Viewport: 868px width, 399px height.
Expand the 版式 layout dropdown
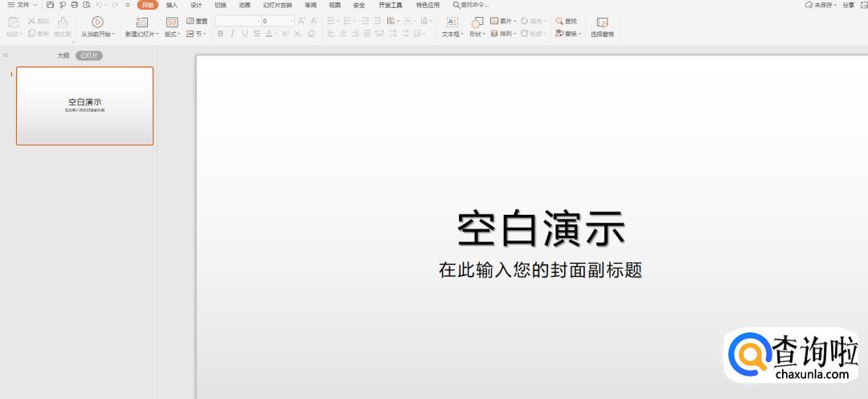click(173, 35)
